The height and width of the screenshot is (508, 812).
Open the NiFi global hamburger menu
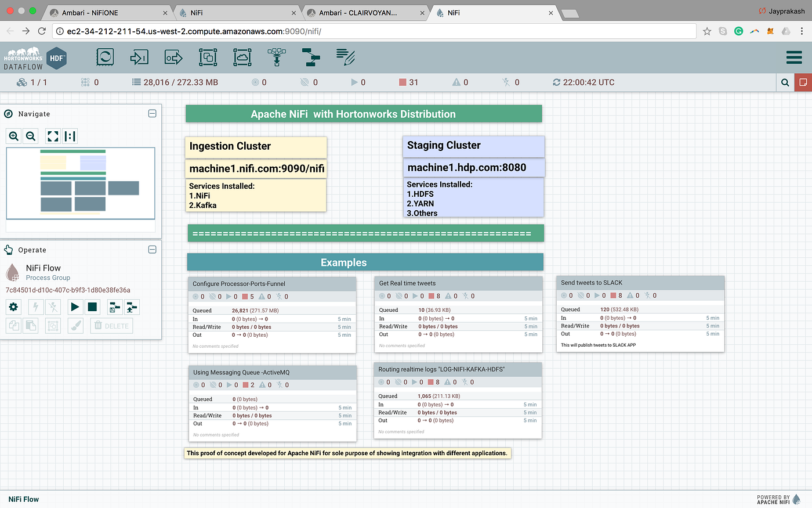[794, 57]
